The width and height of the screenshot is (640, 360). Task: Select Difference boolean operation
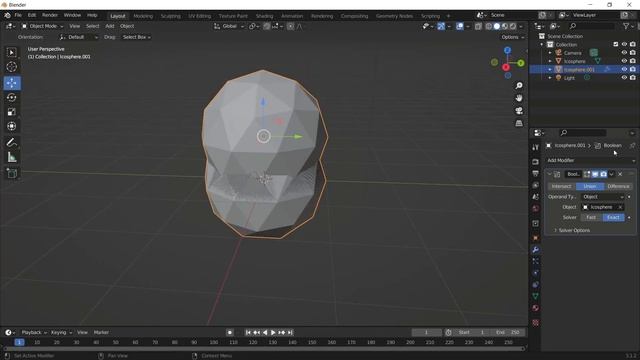618,187
